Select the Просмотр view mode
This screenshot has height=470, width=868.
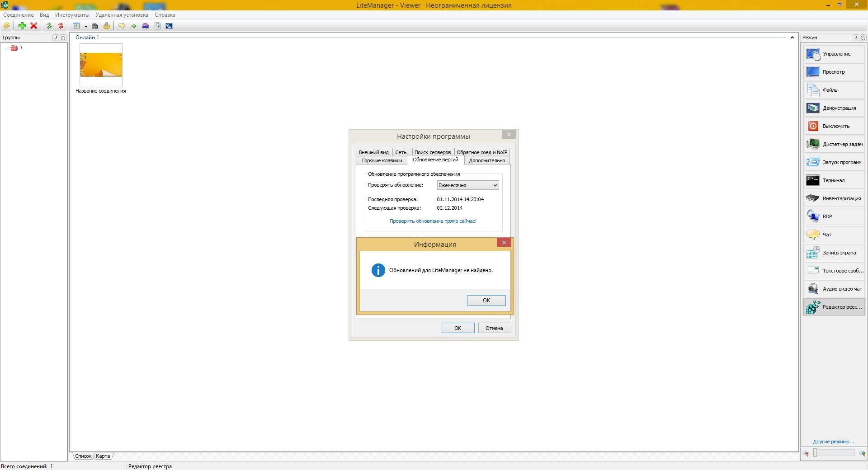(x=834, y=72)
